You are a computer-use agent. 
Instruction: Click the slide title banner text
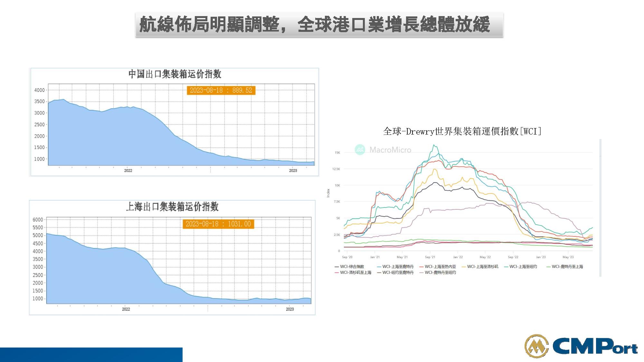[x=315, y=24]
